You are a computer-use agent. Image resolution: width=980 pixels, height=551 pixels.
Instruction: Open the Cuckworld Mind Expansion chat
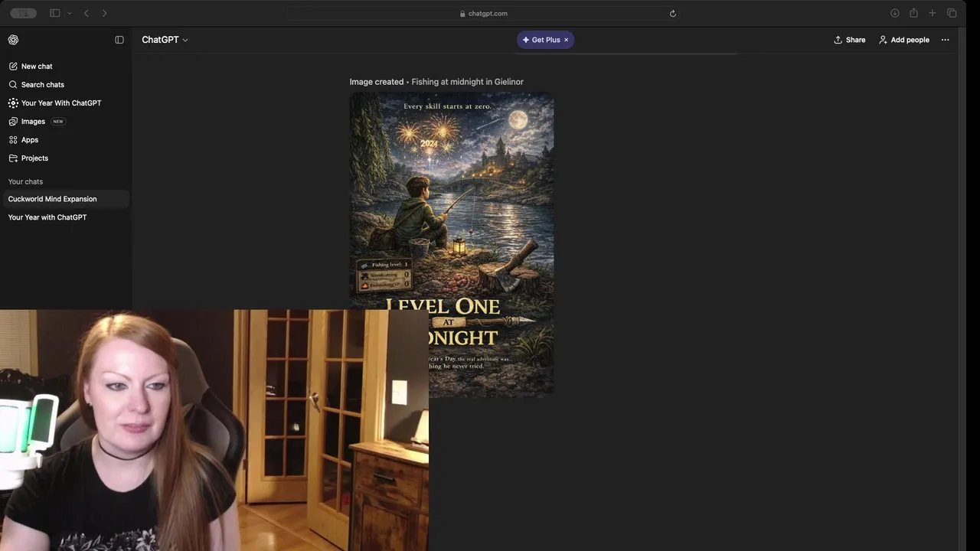[x=66, y=199]
